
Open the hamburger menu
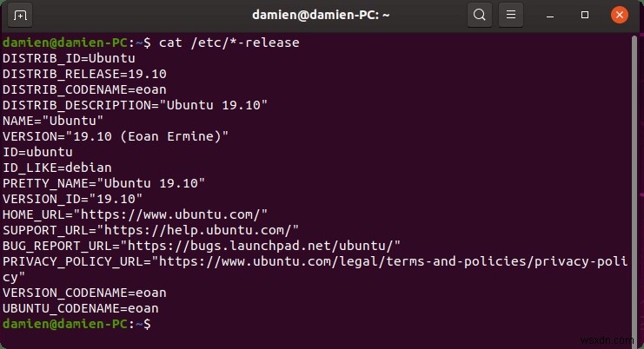pyautogui.click(x=511, y=15)
